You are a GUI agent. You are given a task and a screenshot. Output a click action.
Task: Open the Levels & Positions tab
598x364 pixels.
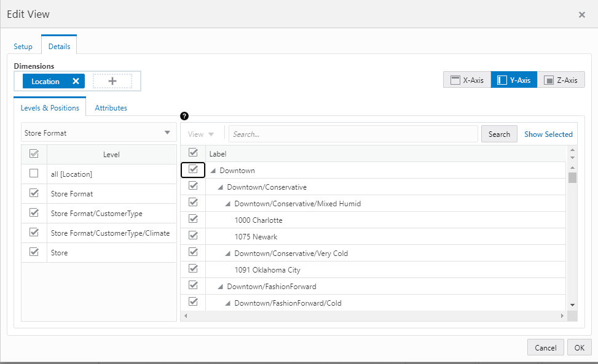coord(50,108)
